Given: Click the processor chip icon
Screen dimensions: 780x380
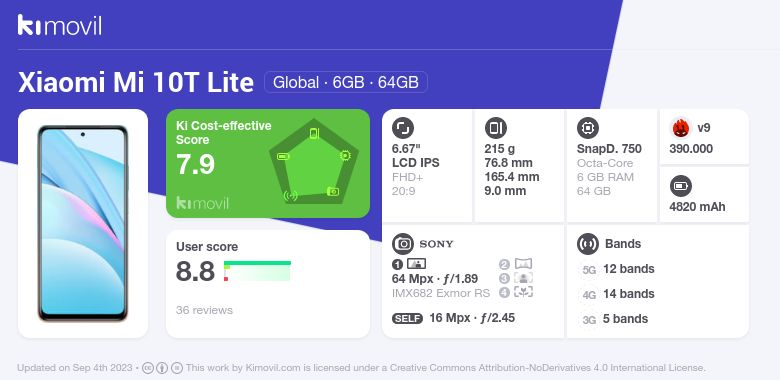Looking at the screenshot, I should tap(588, 128).
